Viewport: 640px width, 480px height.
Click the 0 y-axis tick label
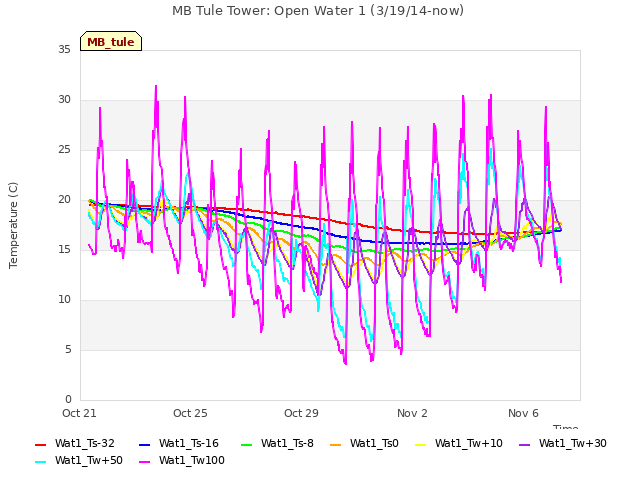tap(68, 399)
